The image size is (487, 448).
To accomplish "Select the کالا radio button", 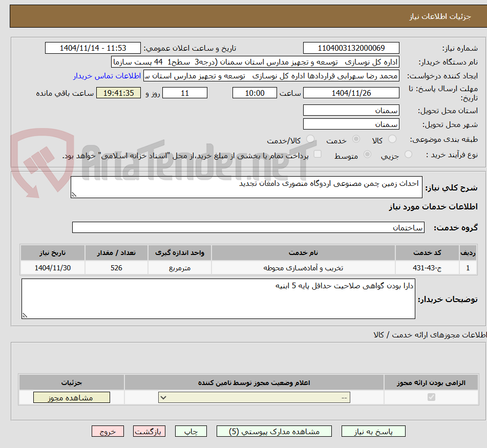I will 392,139.
